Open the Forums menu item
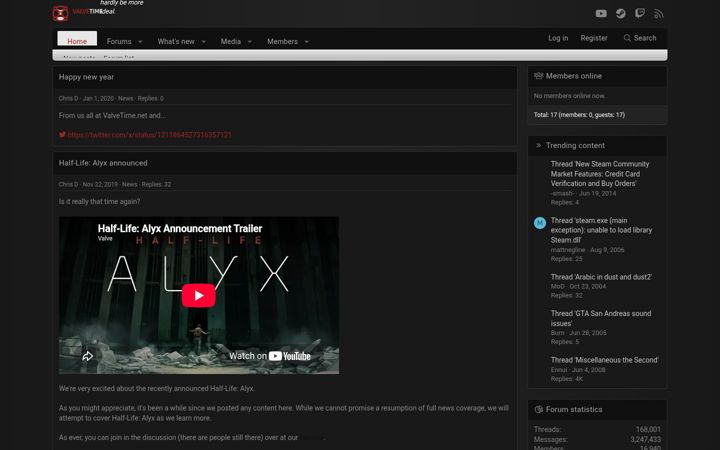 pos(119,41)
